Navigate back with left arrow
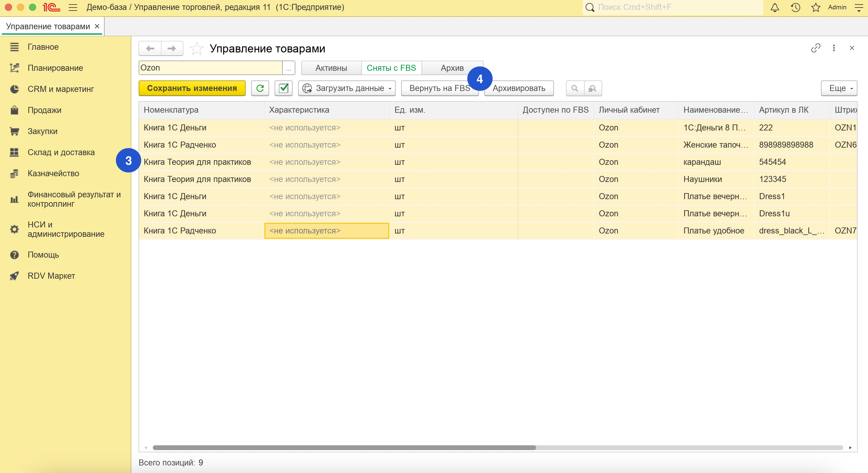The height and width of the screenshot is (473, 868). click(x=150, y=49)
